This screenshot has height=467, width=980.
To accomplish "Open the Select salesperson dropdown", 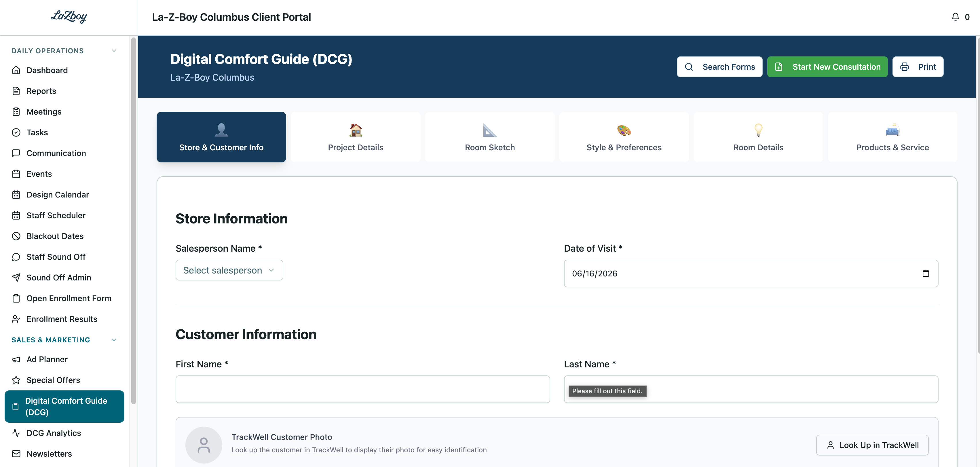I will click(x=229, y=270).
